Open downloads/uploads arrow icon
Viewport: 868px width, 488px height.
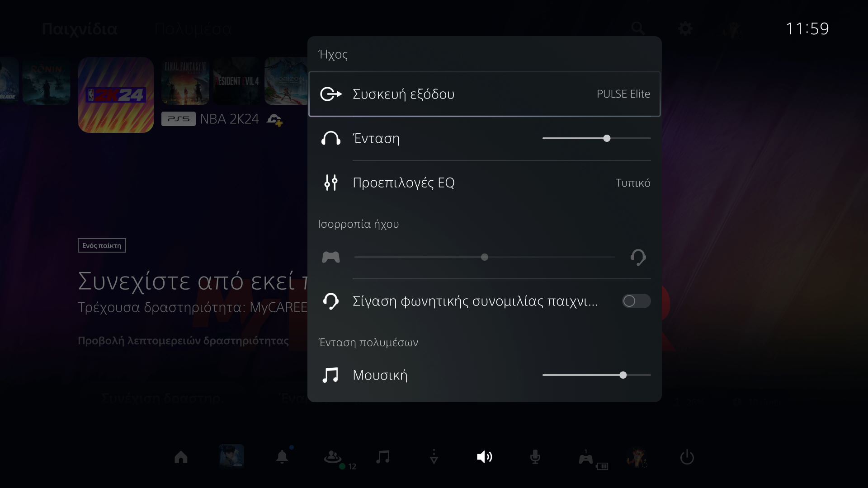point(434,457)
